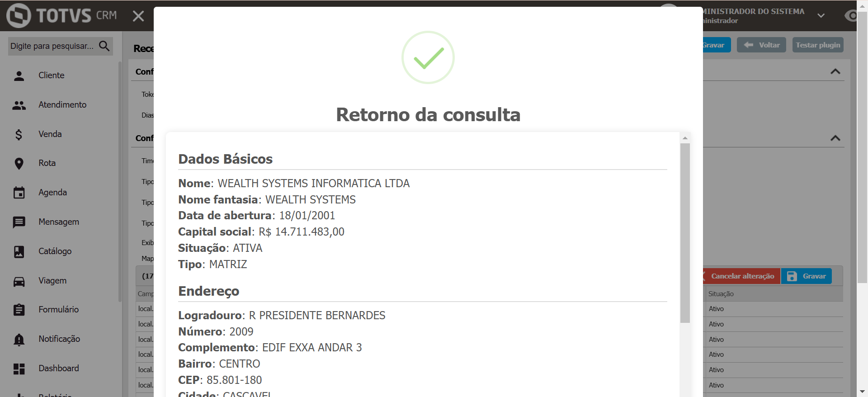This screenshot has width=868, height=397.
Task: Open the Agenda calendar icon
Action: [x=19, y=193]
